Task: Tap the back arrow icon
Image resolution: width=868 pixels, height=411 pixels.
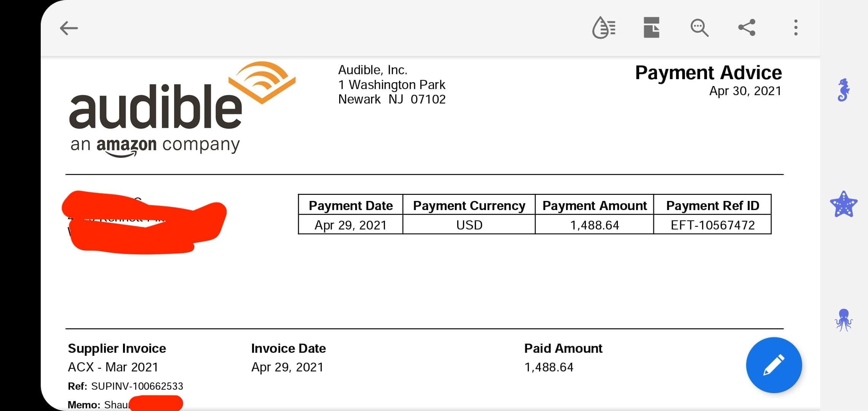Action: coord(69,28)
